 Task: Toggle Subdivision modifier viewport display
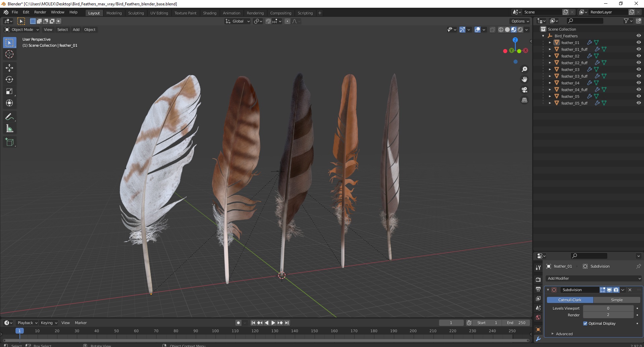pyautogui.click(x=609, y=290)
